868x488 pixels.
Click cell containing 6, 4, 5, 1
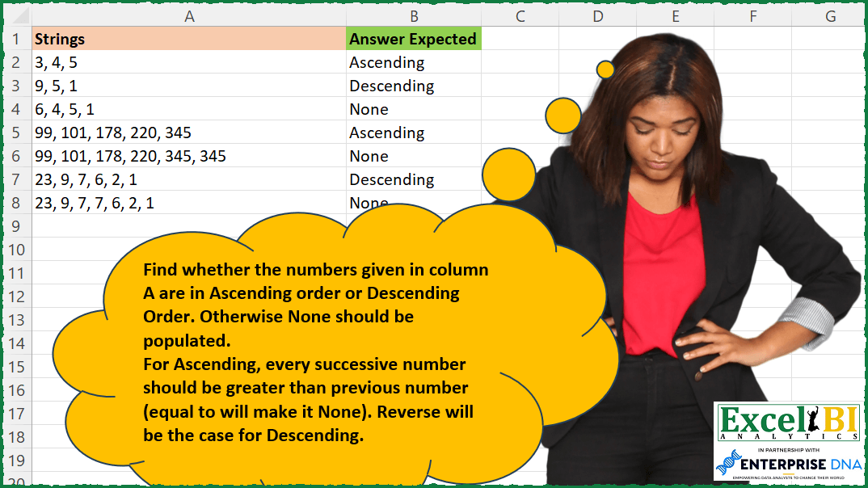click(x=189, y=109)
